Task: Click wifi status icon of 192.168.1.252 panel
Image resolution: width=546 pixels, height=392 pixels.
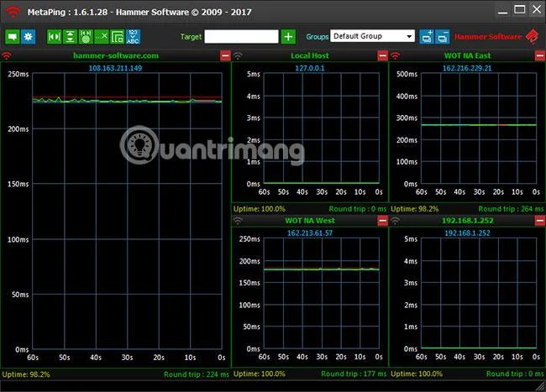Action: click(x=396, y=221)
